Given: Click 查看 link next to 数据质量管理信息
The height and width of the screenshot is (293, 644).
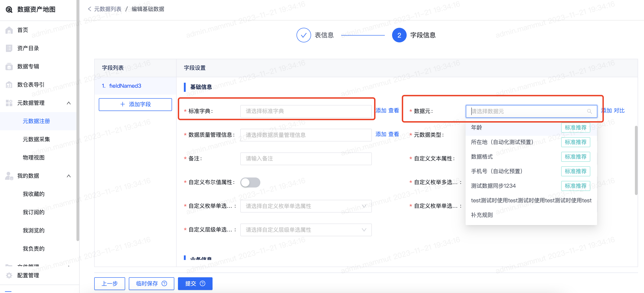Looking at the screenshot, I should 393,134.
